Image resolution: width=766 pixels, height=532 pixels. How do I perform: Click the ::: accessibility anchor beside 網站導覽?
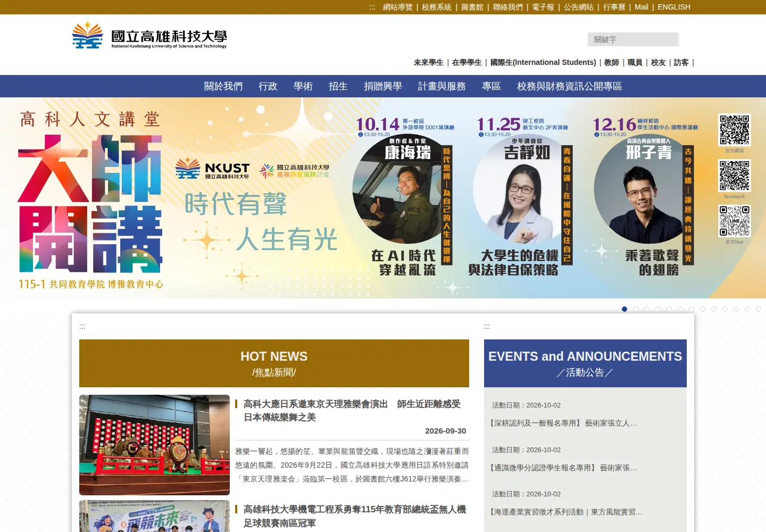[x=372, y=7]
